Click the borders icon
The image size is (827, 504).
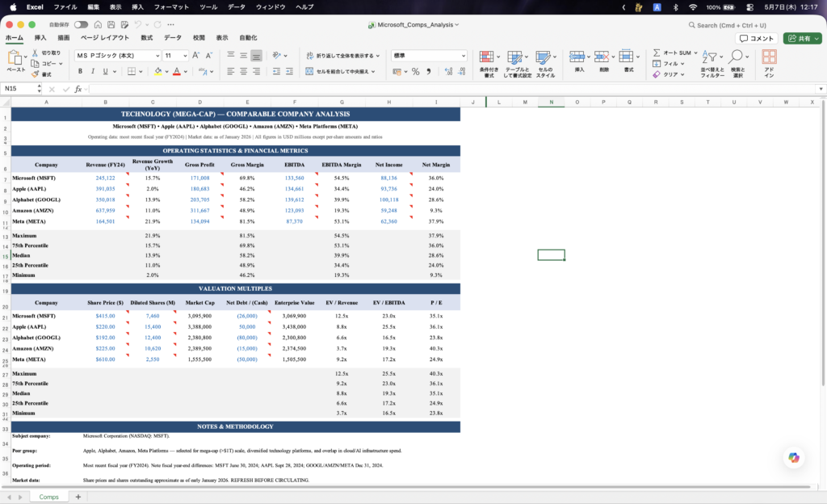[132, 71]
